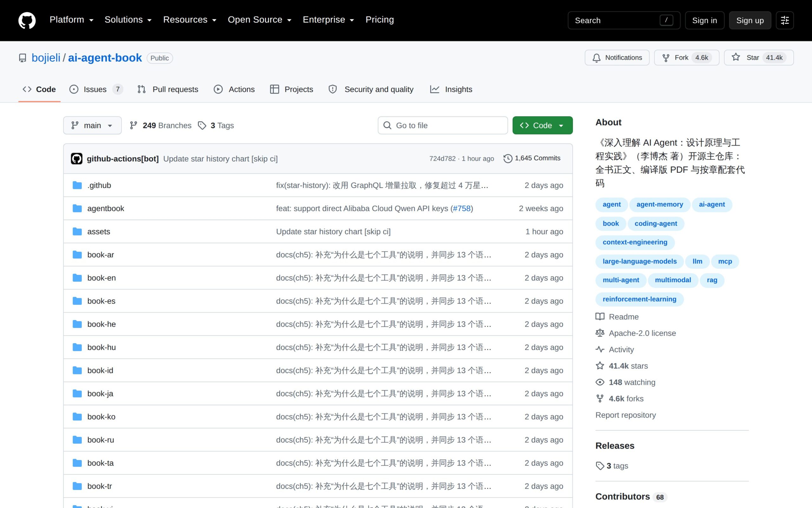Open the Readme link in About
This screenshot has height=508, width=812.
coord(617,317)
